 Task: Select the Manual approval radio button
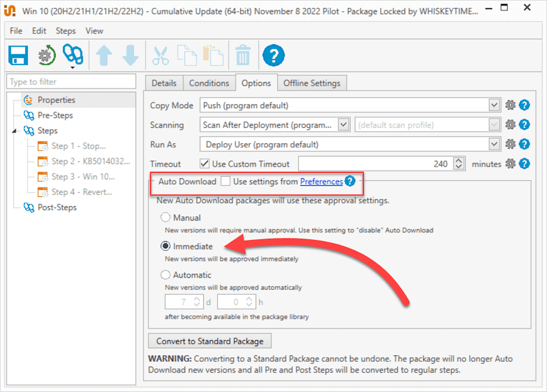pyautogui.click(x=165, y=217)
